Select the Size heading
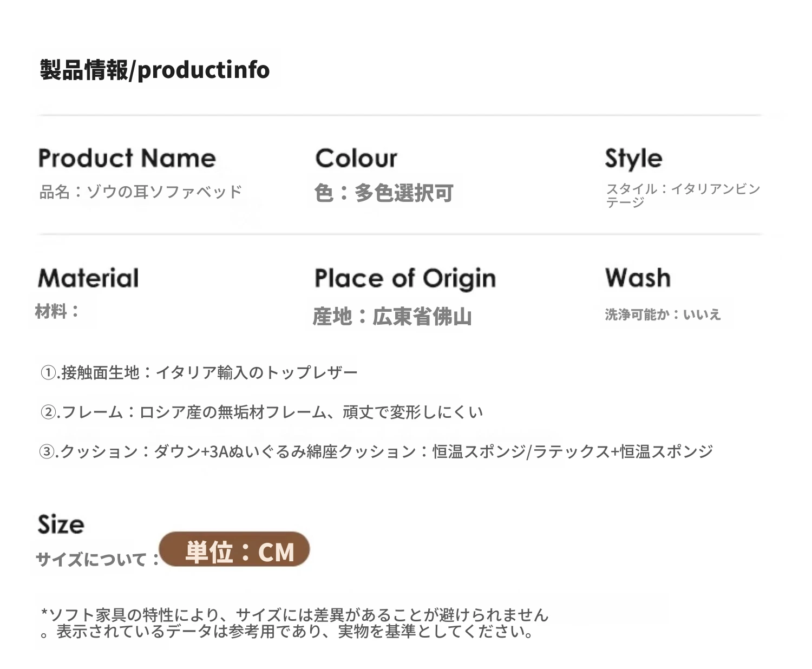Screen dimensions: 812x669 coord(61,524)
